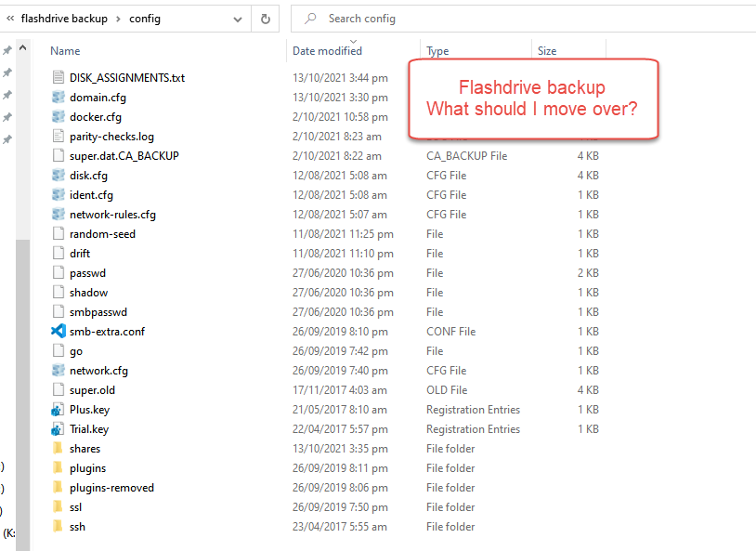Select the file name parity-checks.log
This screenshot has width=756, height=551.
coord(111,137)
